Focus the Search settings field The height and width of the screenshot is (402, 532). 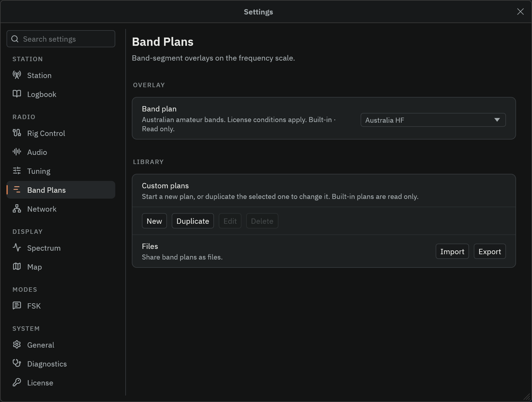click(x=61, y=39)
